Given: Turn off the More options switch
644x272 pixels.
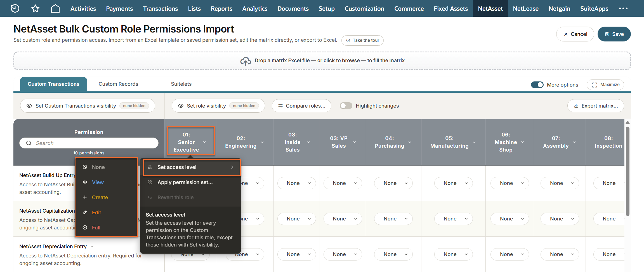Looking at the screenshot, I should [x=537, y=85].
